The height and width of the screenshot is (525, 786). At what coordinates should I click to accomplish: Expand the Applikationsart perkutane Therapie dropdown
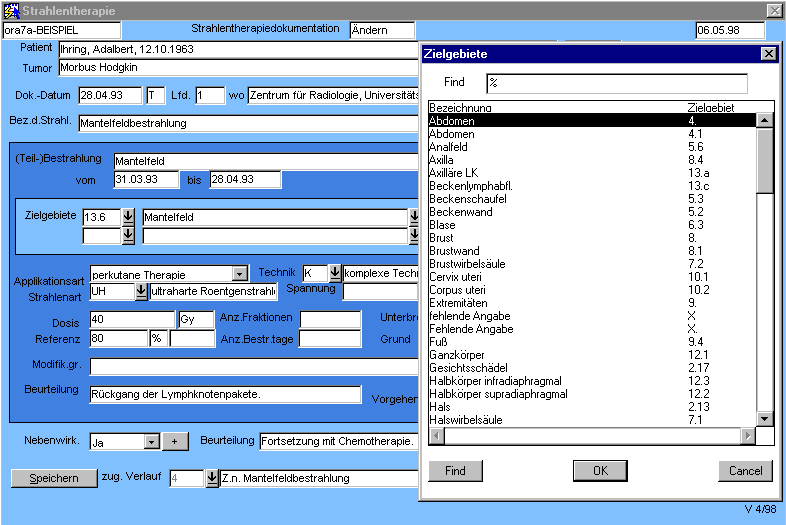(x=239, y=273)
